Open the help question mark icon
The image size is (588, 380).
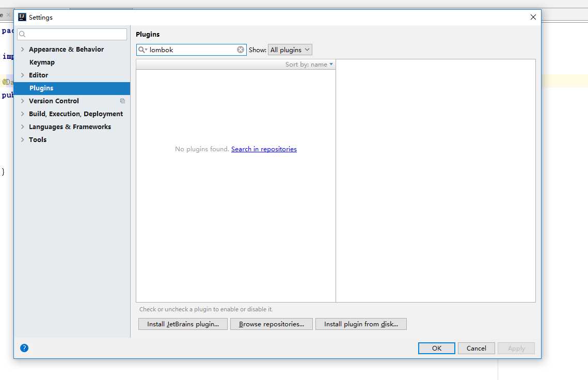click(x=24, y=348)
